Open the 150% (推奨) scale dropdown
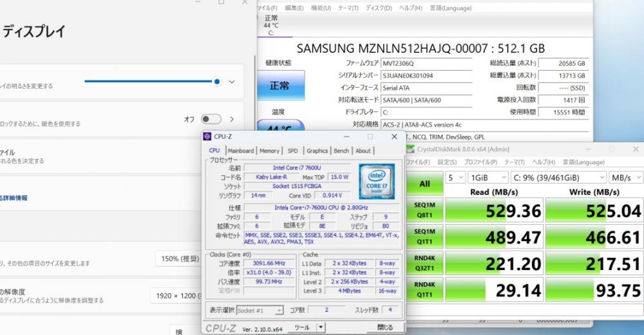This screenshot has width=644, height=335. tap(180, 259)
